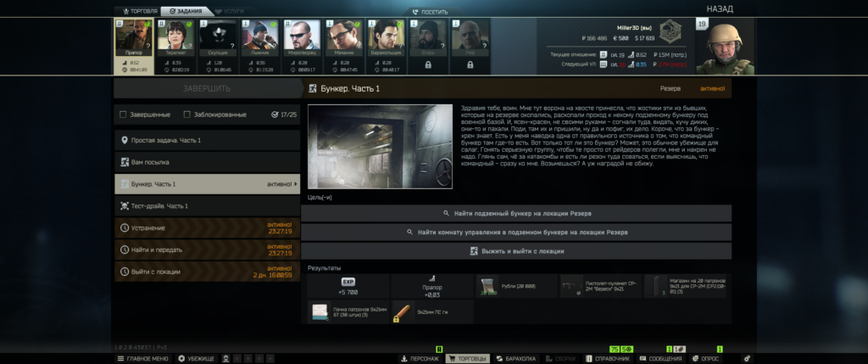Click the bunker quest preview image
Image resolution: width=868 pixels, height=364 pixels.
point(380,146)
